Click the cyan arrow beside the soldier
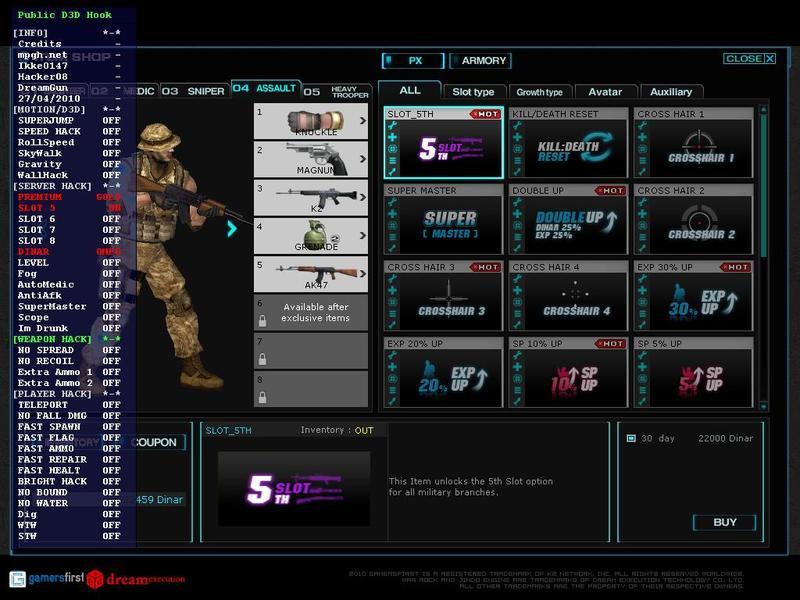 pyautogui.click(x=232, y=228)
